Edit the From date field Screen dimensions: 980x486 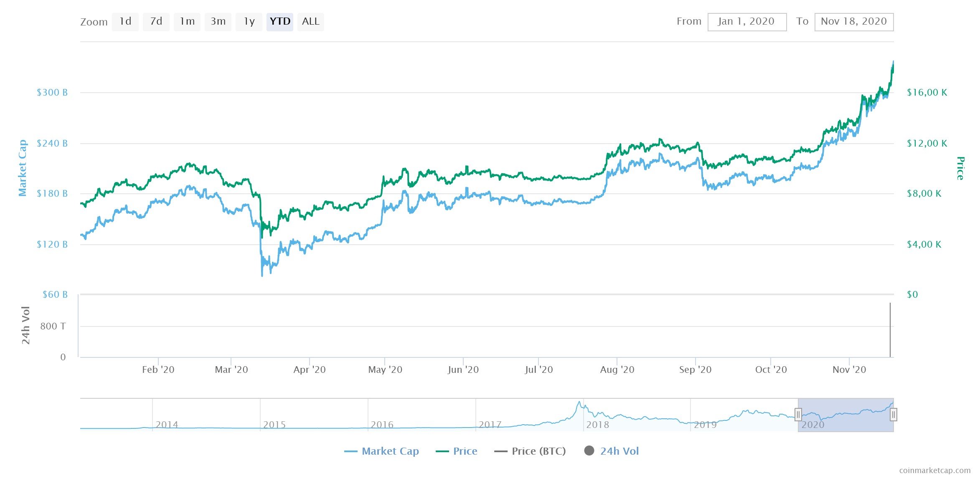pos(747,22)
